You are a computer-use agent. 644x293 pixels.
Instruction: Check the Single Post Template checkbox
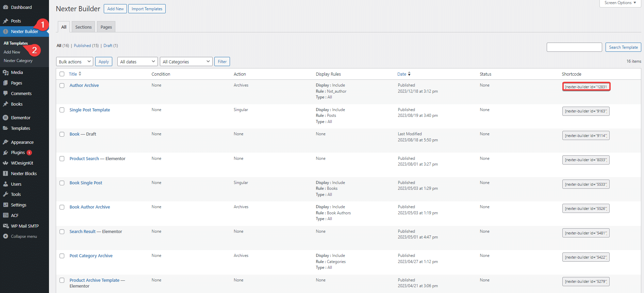62,110
